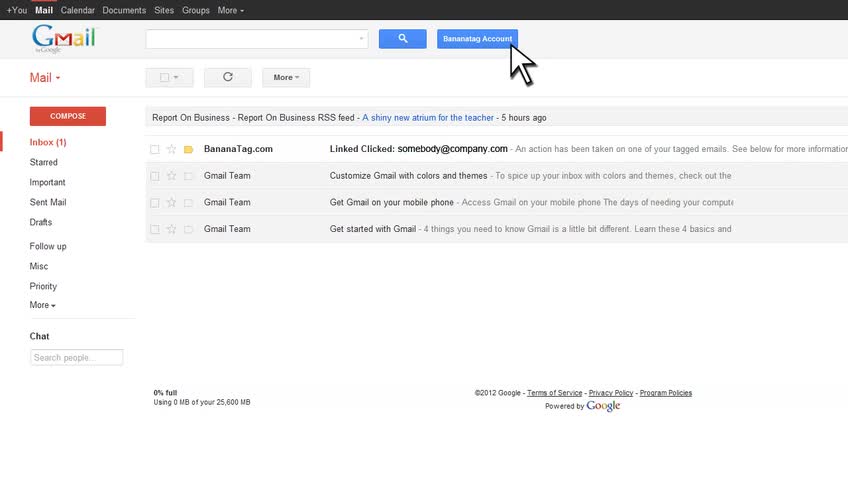Click importance marker on Gmail mobile phone email
The height and width of the screenshot is (480, 848).
coord(188,203)
